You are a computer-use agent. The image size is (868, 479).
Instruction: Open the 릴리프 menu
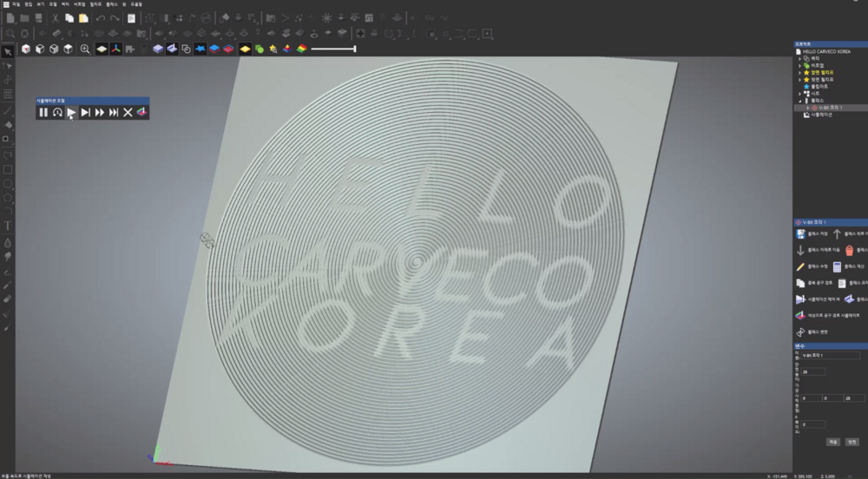(95, 3)
